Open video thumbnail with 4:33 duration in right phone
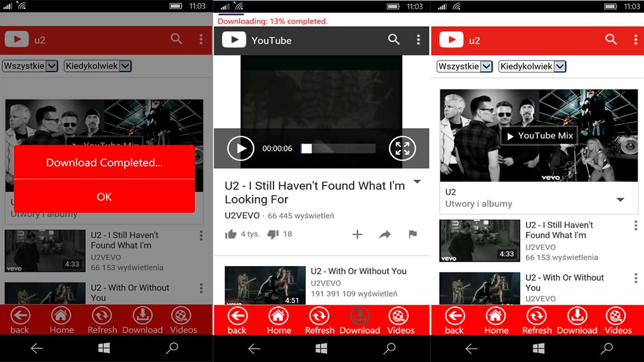This screenshot has width=644, height=362. [479, 240]
